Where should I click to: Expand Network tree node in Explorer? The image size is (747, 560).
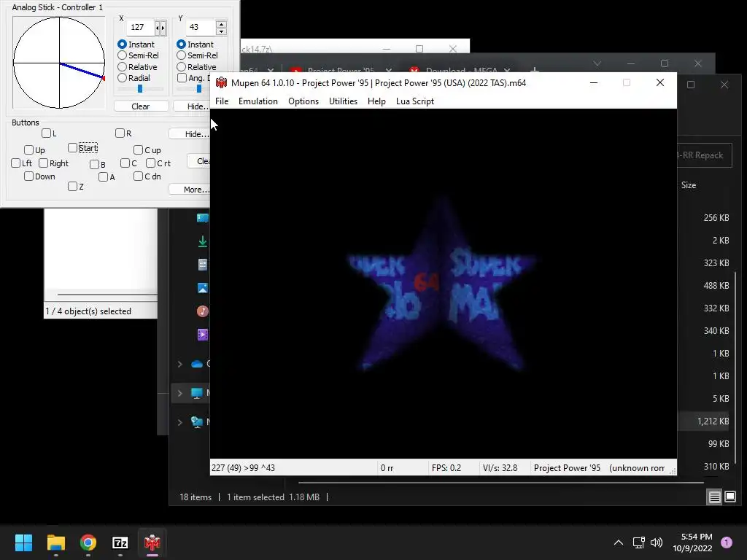pos(179,422)
